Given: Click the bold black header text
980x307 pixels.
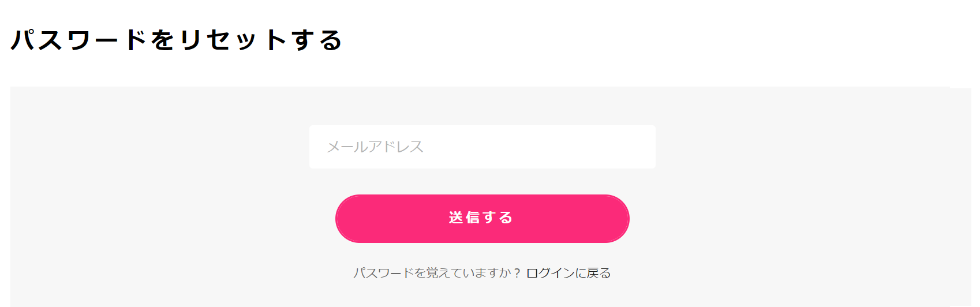Looking at the screenshot, I should (x=177, y=40).
